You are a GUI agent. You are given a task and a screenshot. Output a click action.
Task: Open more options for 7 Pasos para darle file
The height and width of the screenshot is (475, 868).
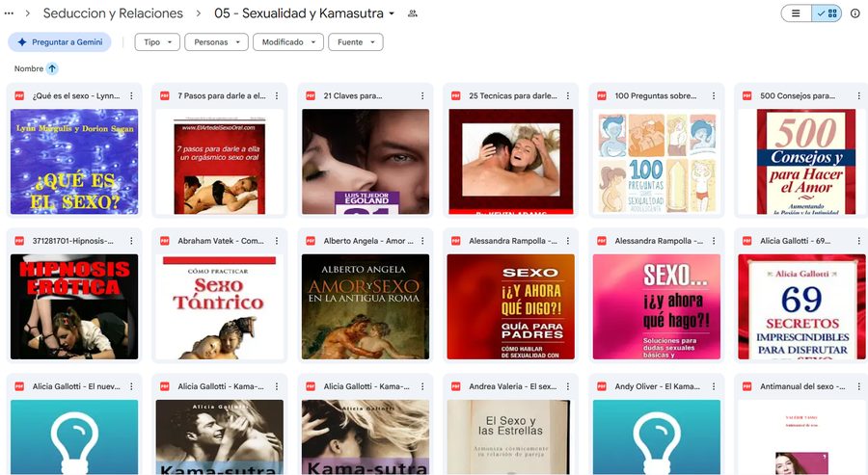click(x=277, y=95)
